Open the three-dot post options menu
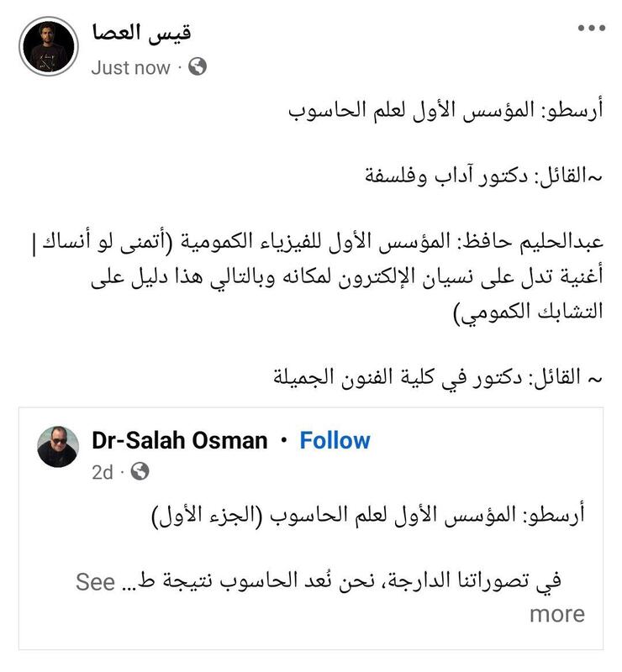The height and width of the screenshot is (672, 622). point(590,29)
